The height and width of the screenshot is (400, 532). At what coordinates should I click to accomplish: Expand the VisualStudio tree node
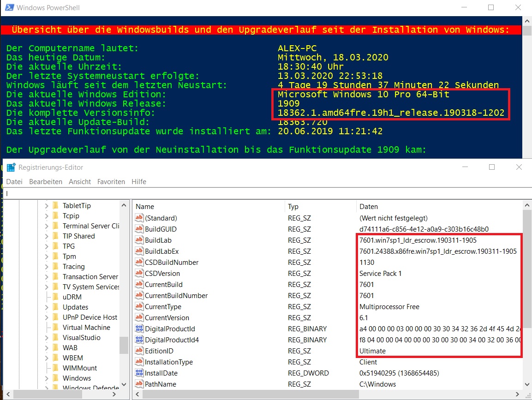click(47, 338)
